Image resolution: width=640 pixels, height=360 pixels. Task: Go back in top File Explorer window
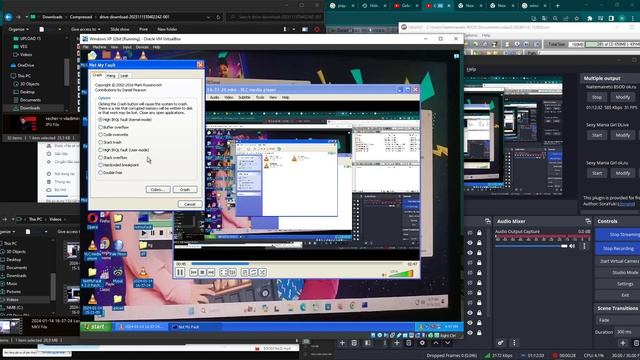pyautogui.click(x=8, y=17)
